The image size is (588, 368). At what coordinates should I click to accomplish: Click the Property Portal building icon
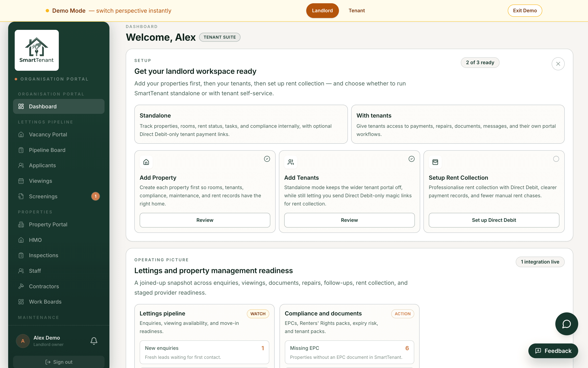(21, 224)
